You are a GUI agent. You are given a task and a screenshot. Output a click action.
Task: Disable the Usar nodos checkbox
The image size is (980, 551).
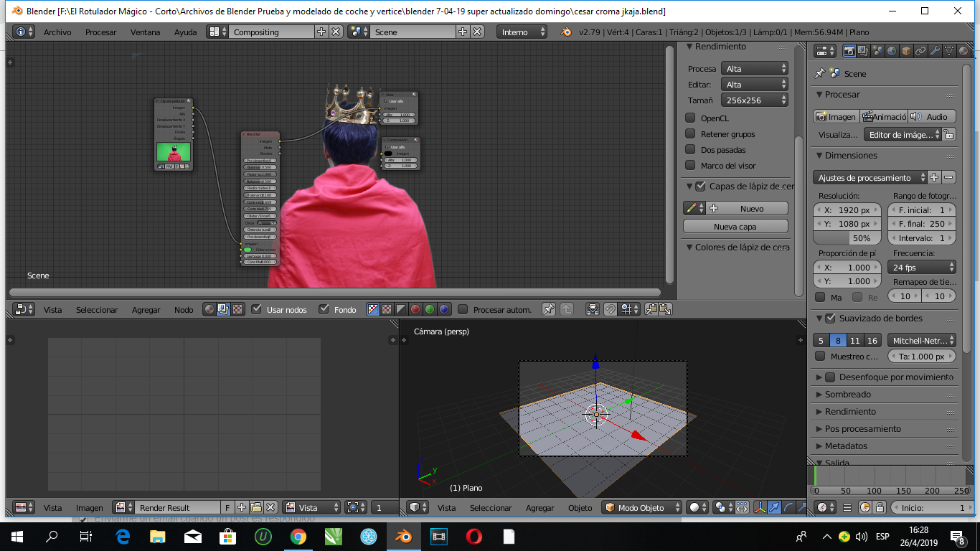click(257, 309)
